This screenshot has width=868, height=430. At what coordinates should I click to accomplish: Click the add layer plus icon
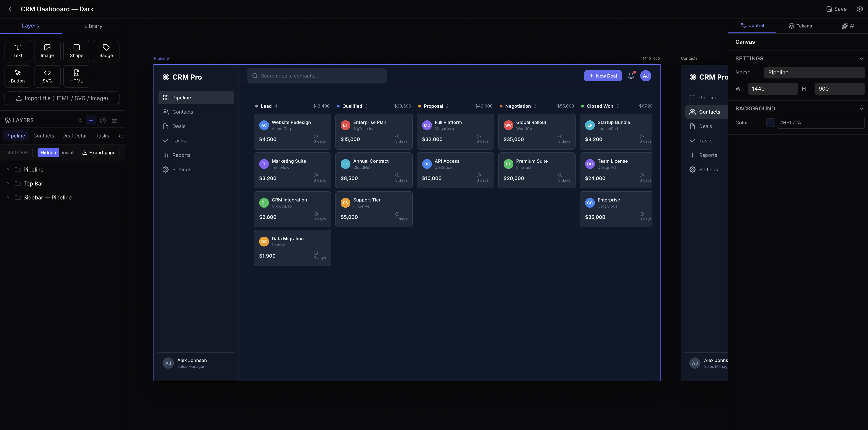click(x=91, y=120)
